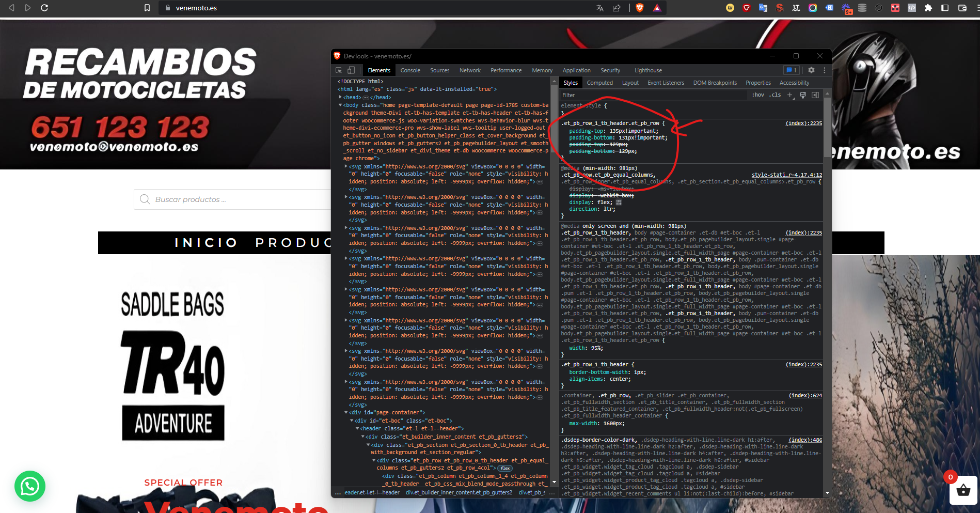
Task: Open the SEO extension icon
Action: 780,8
